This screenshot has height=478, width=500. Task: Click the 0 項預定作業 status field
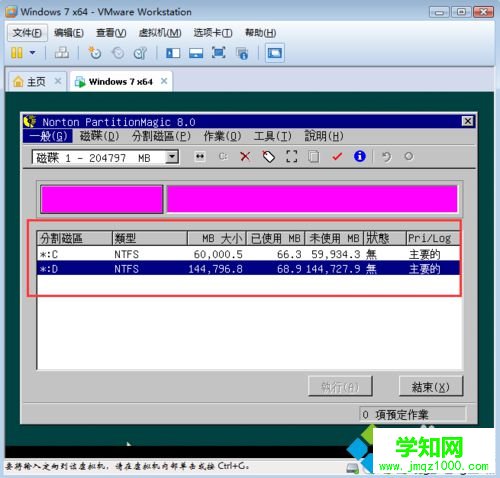point(412,414)
